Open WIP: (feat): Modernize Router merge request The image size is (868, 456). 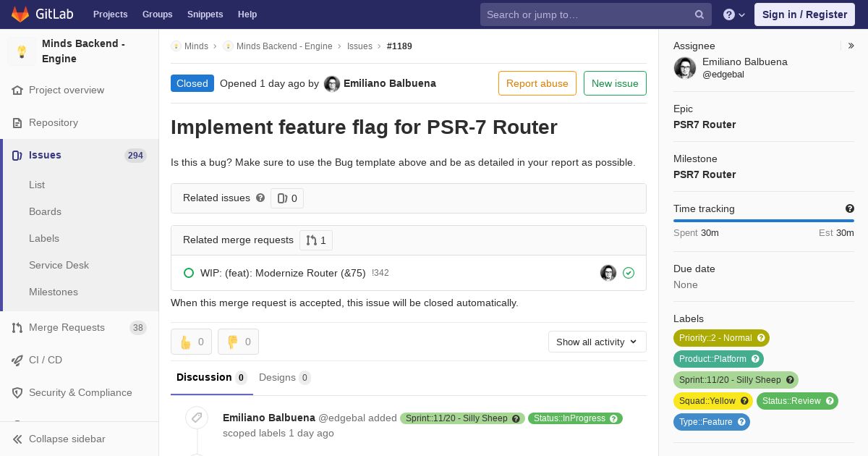tap(283, 273)
